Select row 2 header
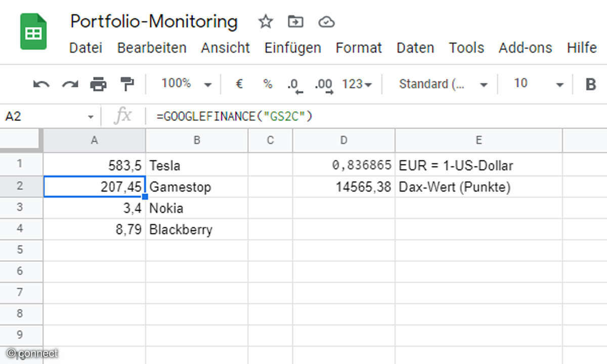The image size is (607, 364). [x=21, y=186]
